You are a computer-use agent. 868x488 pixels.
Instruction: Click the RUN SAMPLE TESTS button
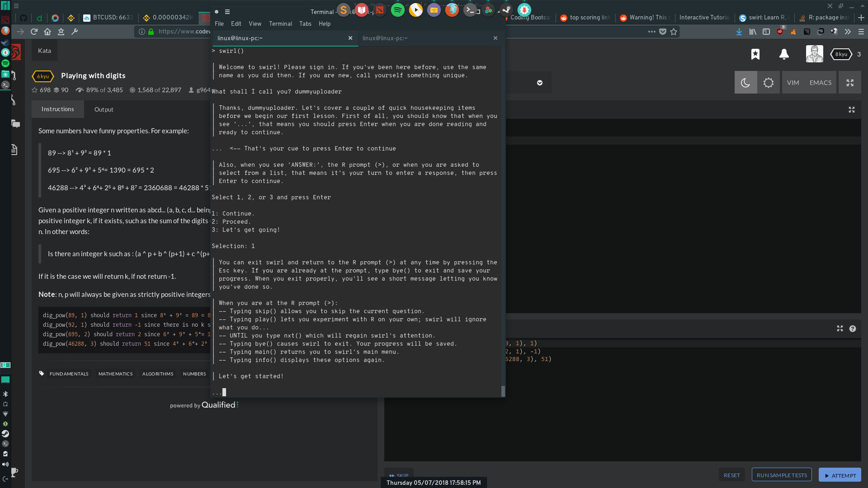pos(782,475)
